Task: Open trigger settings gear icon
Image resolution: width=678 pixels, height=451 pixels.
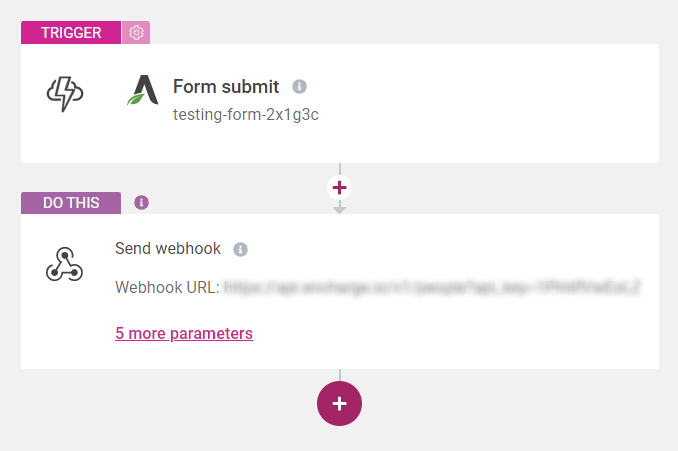Action: tap(136, 33)
